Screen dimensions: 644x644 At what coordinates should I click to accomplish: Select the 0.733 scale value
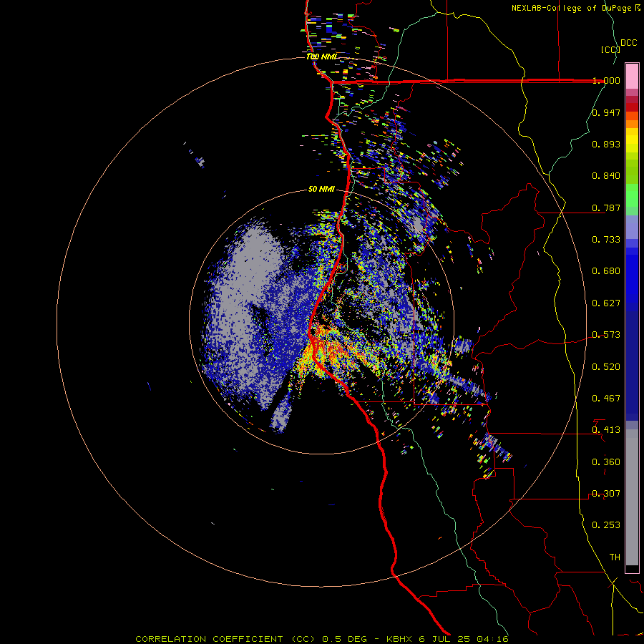[606, 240]
